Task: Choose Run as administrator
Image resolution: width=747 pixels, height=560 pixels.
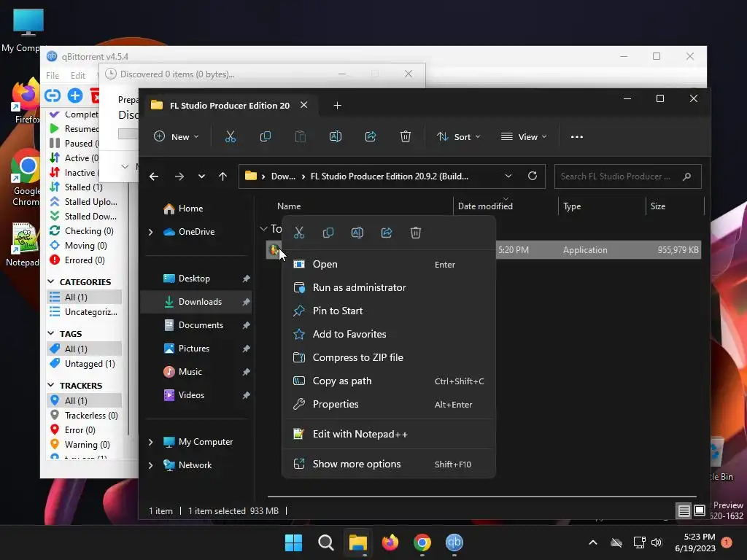Action: [x=389, y=287]
